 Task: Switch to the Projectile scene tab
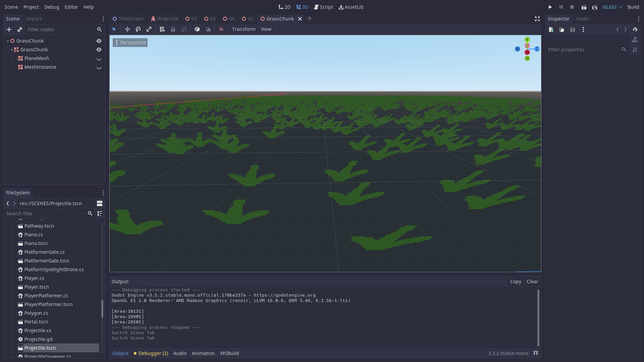click(164, 19)
